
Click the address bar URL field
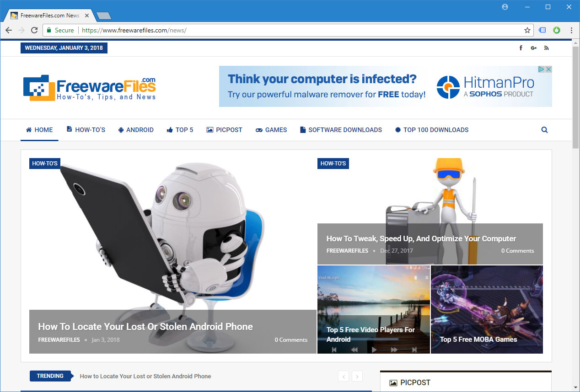click(297, 30)
